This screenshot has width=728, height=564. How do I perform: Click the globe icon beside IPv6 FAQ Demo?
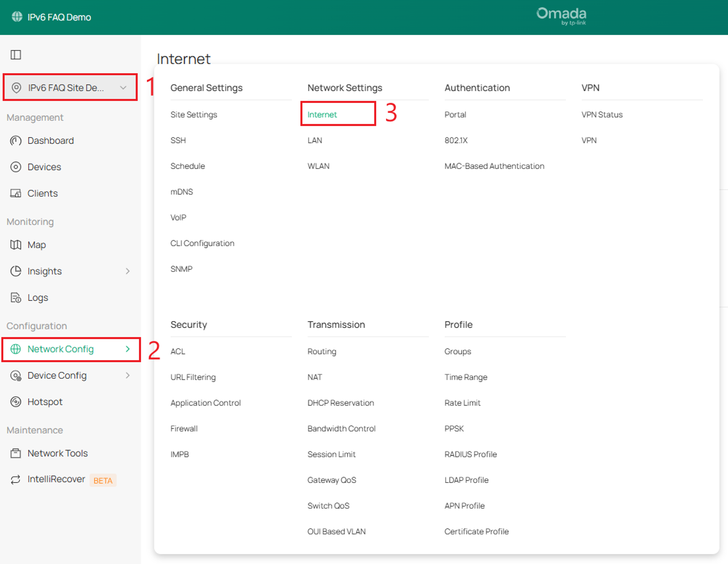(x=17, y=17)
